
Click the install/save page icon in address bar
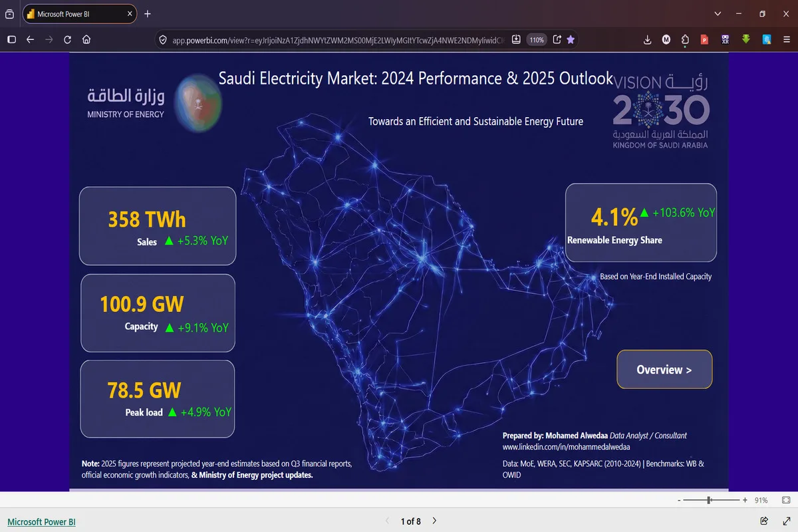[x=515, y=40]
